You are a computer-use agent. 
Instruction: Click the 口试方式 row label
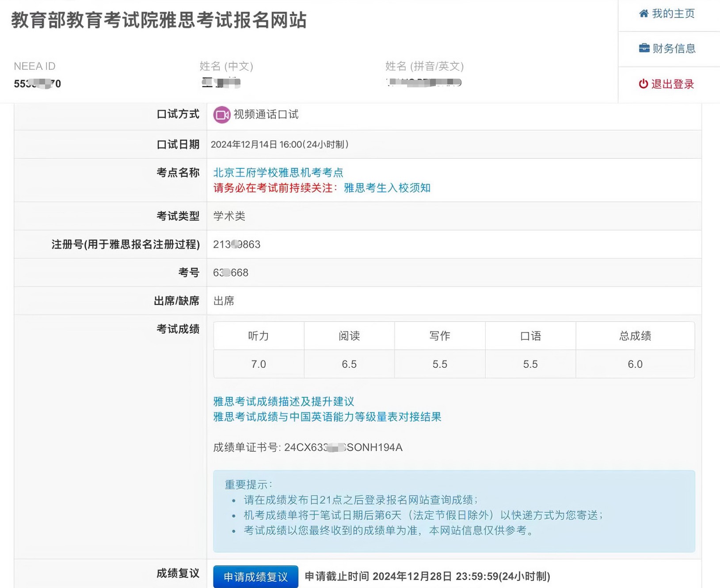click(178, 115)
